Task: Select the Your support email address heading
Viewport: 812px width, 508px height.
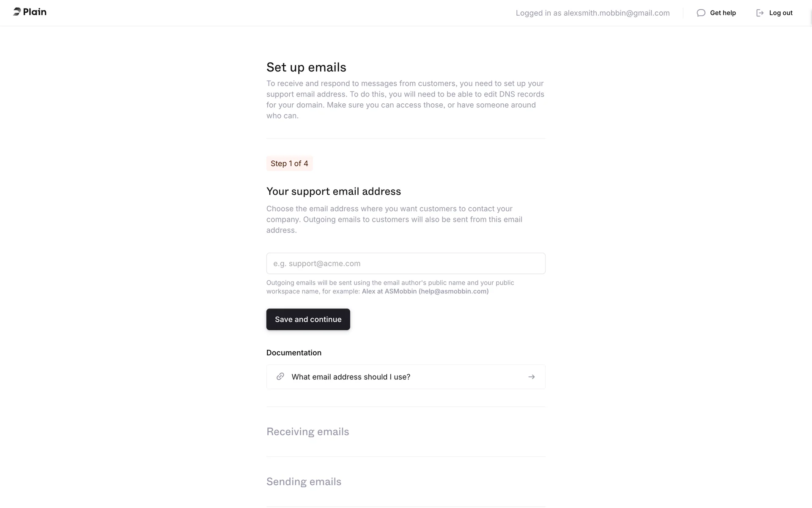Action: pos(333,191)
